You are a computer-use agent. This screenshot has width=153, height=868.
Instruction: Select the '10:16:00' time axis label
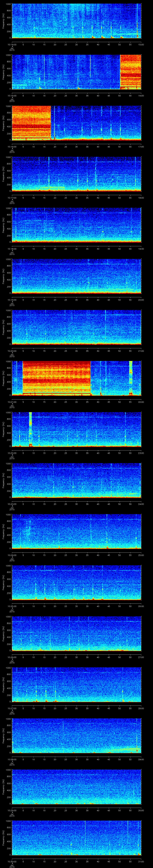point(12,147)
